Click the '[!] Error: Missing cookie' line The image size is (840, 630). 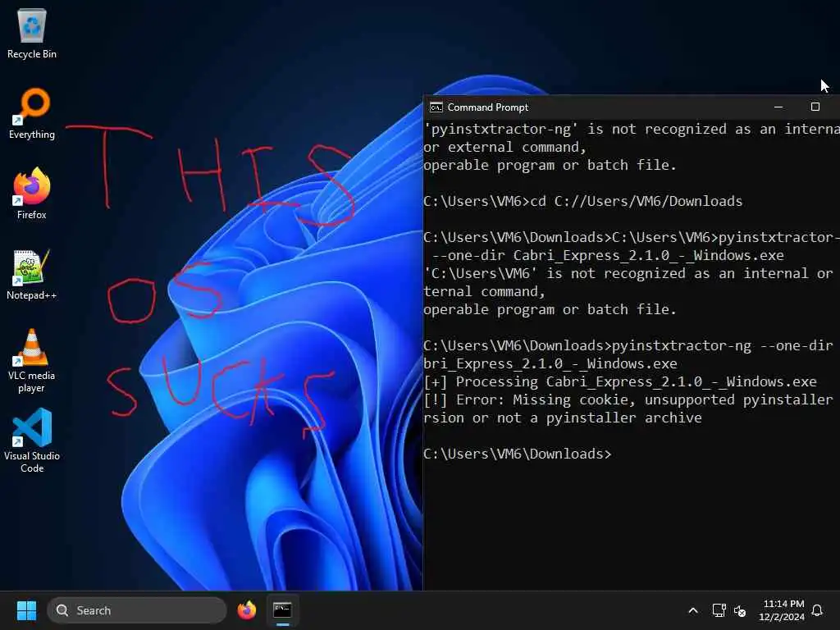[x=628, y=399]
